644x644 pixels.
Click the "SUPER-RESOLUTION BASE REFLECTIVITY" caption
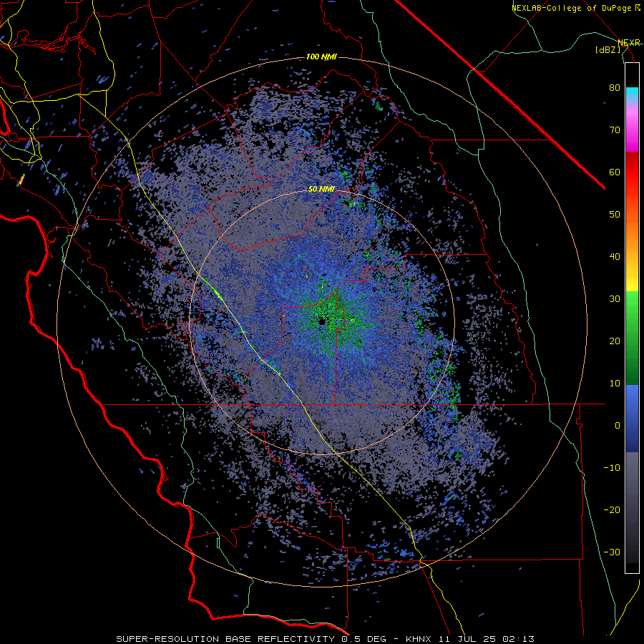(225, 639)
